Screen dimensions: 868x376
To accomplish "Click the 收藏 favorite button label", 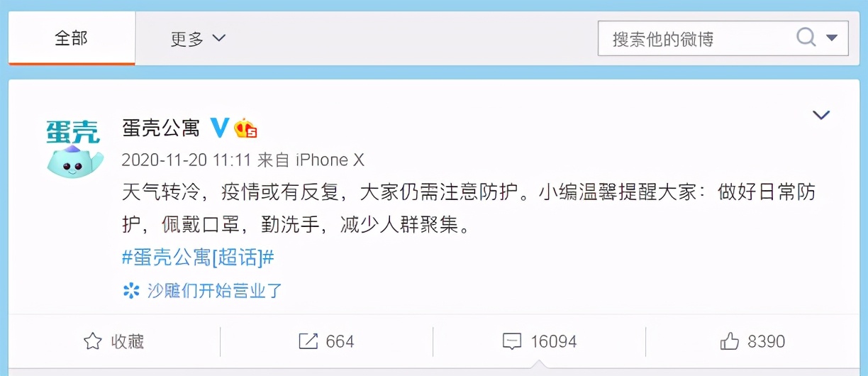I will [x=128, y=342].
